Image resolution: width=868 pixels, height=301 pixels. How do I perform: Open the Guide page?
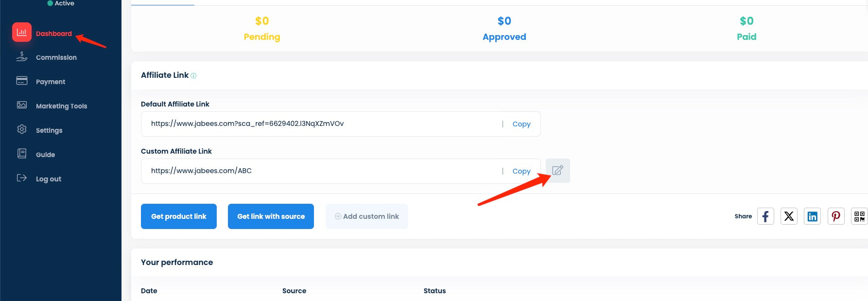tap(45, 155)
